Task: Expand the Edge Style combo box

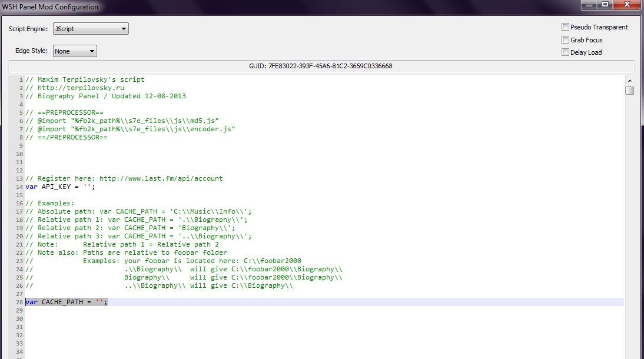Action: click(x=75, y=51)
